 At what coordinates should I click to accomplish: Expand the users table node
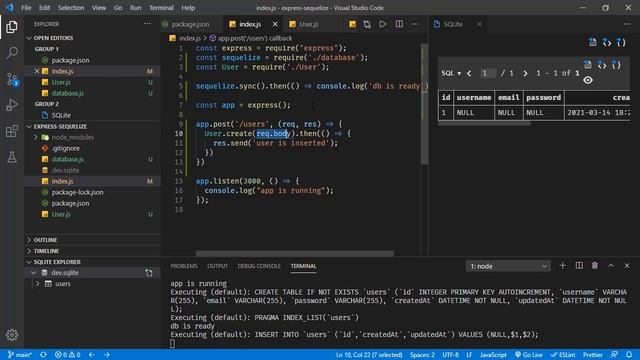pyautogui.click(x=38, y=284)
